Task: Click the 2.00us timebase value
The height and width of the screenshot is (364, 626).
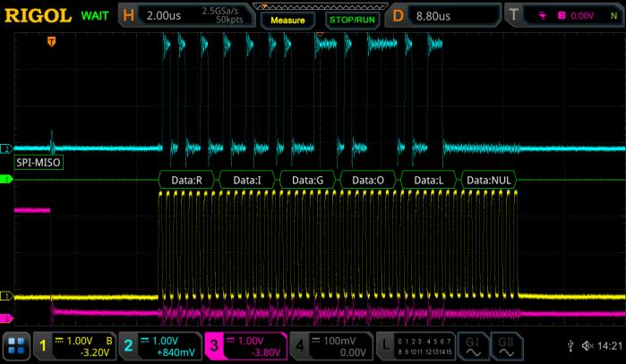Action: tap(164, 16)
